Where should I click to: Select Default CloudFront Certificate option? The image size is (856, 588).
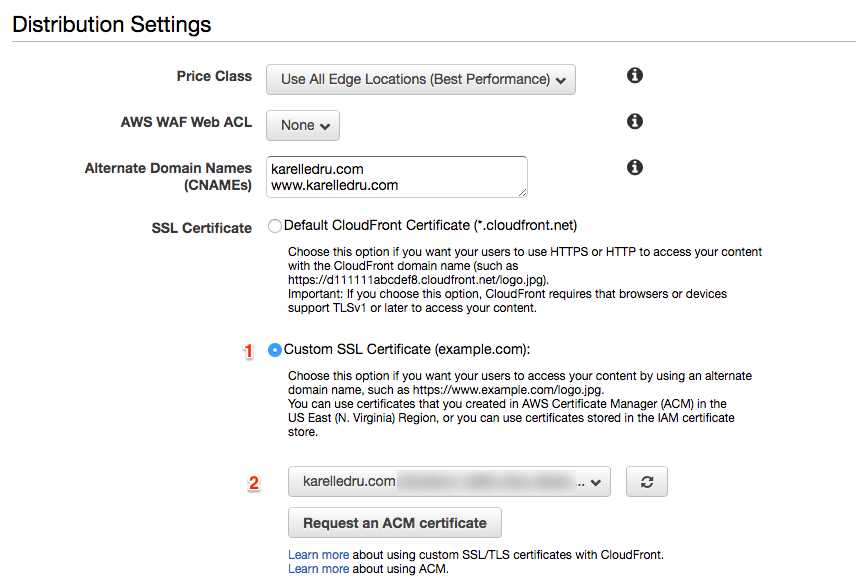coord(275,226)
